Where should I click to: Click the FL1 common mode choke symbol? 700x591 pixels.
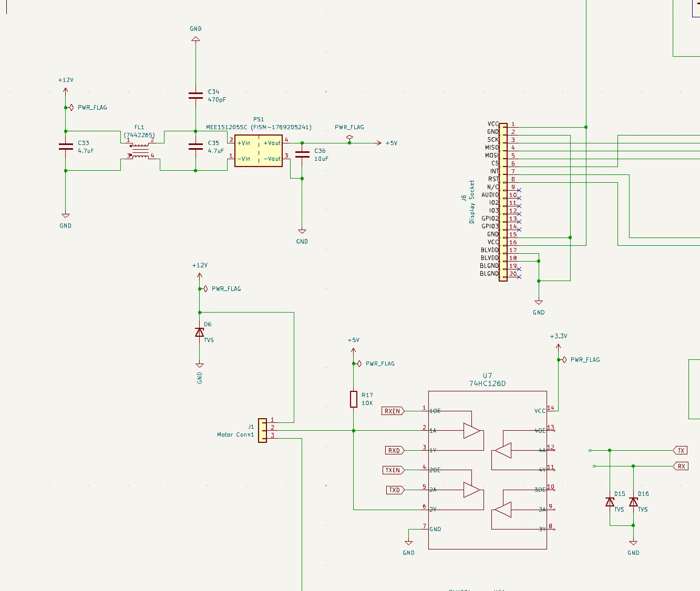point(140,149)
